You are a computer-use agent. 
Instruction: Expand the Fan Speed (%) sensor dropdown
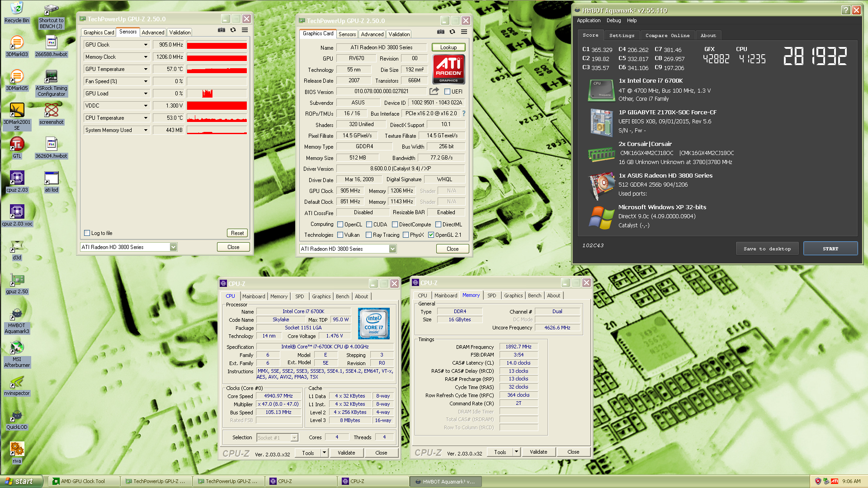point(146,81)
